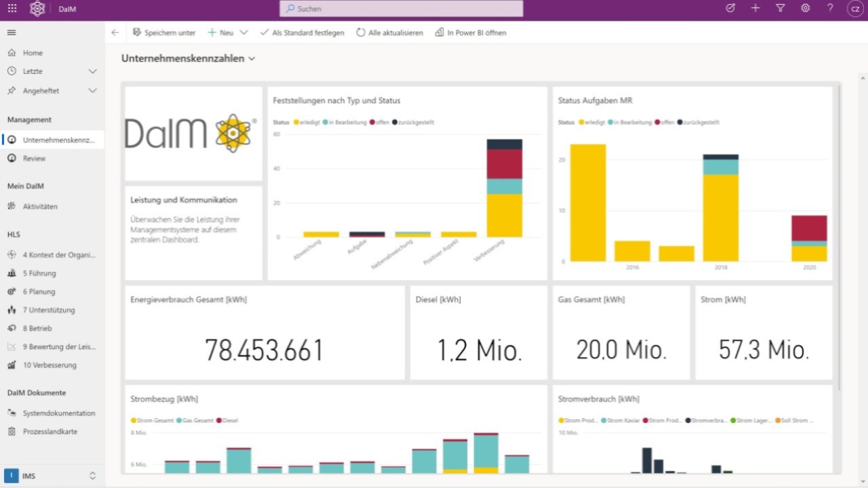Screen dimensions: 868x488
Task: Open the help question mark icon
Action: point(830,8)
